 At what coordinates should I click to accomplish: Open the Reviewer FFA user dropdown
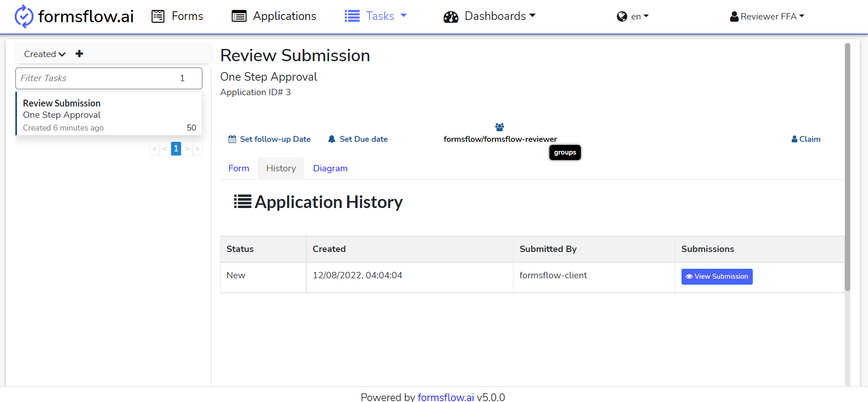coord(767,17)
